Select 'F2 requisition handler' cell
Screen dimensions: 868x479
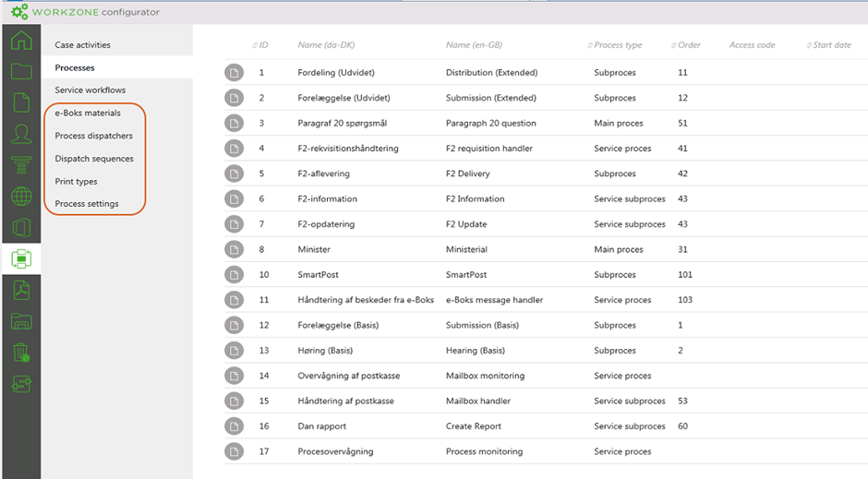click(489, 149)
